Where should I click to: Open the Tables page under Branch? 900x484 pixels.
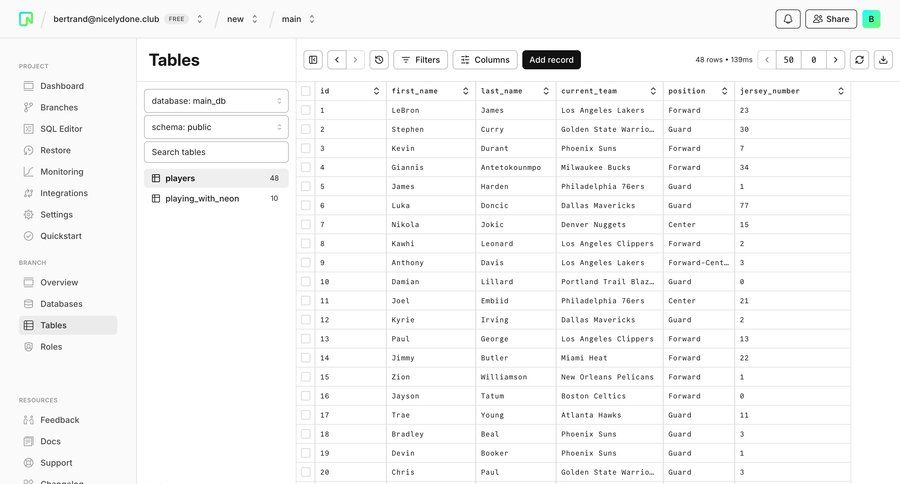68,325
